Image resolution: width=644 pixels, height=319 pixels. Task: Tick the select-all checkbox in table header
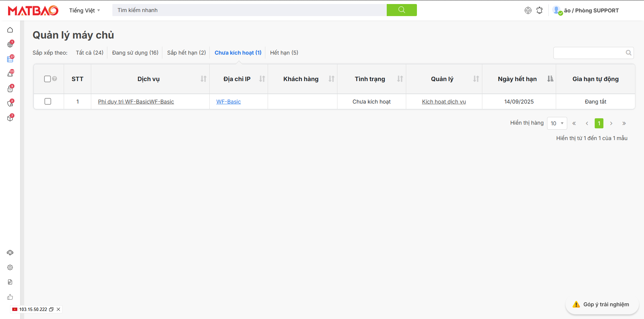point(47,79)
